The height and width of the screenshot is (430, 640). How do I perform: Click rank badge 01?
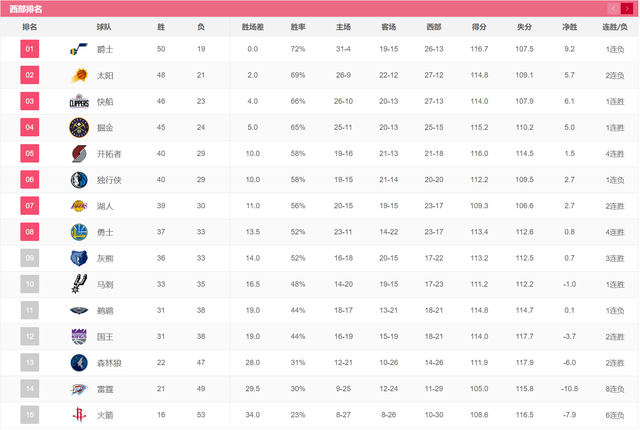[x=30, y=49]
